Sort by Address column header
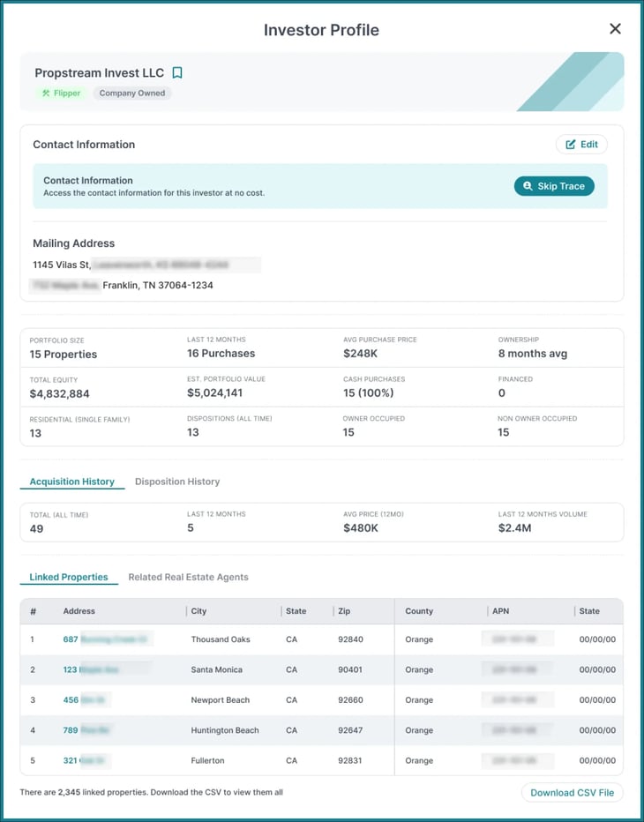This screenshot has width=644, height=822. coord(79,610)
